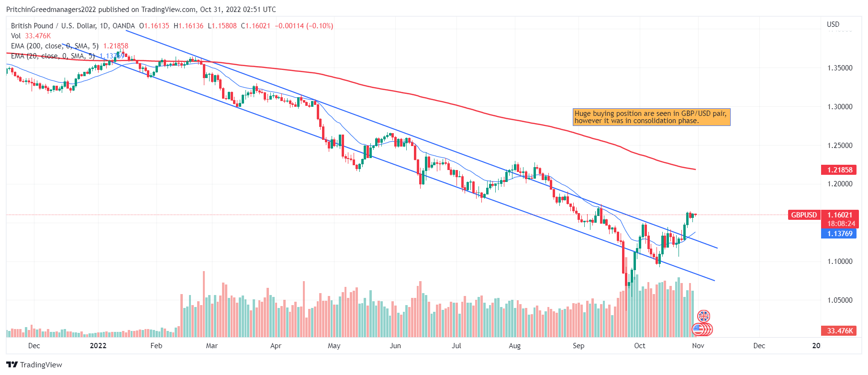Image resolution: width=868 pixels, height=375 pixels.
Task: Click the 1.25000 price axis label
Action: pyautogui.click(x=840, y=146)
